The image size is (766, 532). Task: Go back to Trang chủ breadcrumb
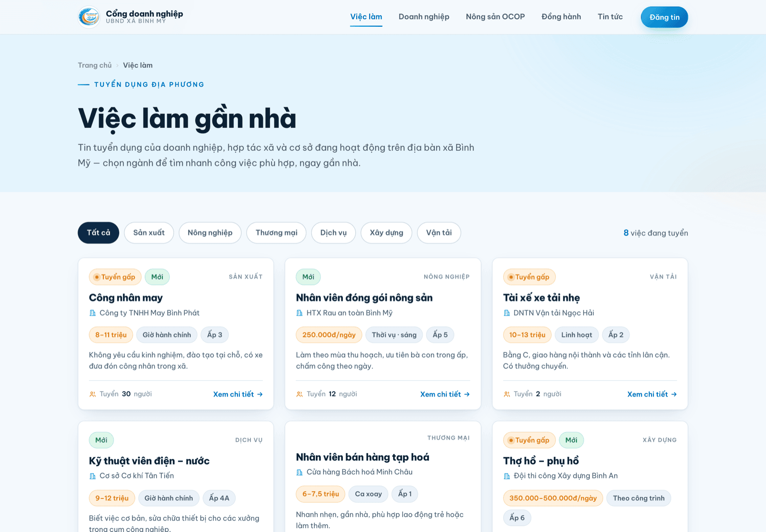95,65
